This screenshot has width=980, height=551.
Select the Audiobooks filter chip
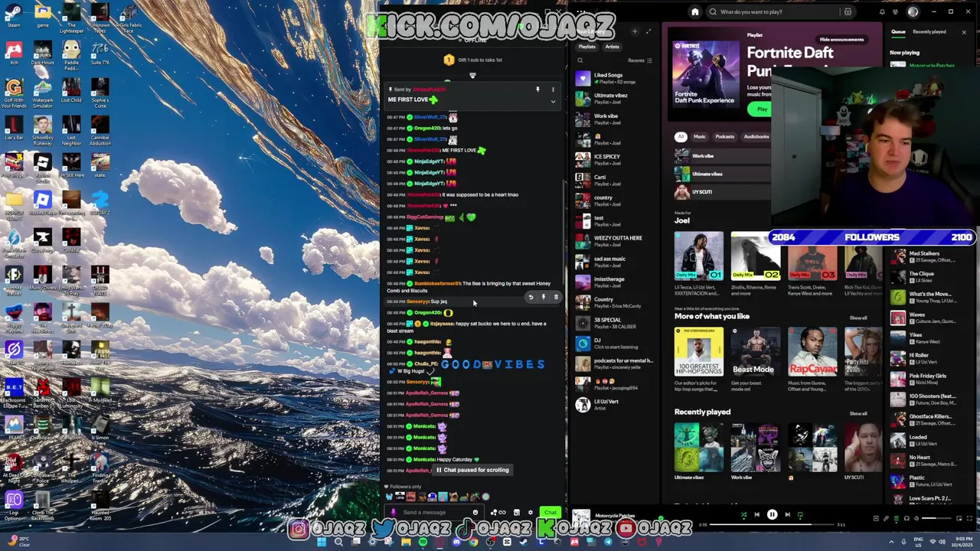click(756, 137)
